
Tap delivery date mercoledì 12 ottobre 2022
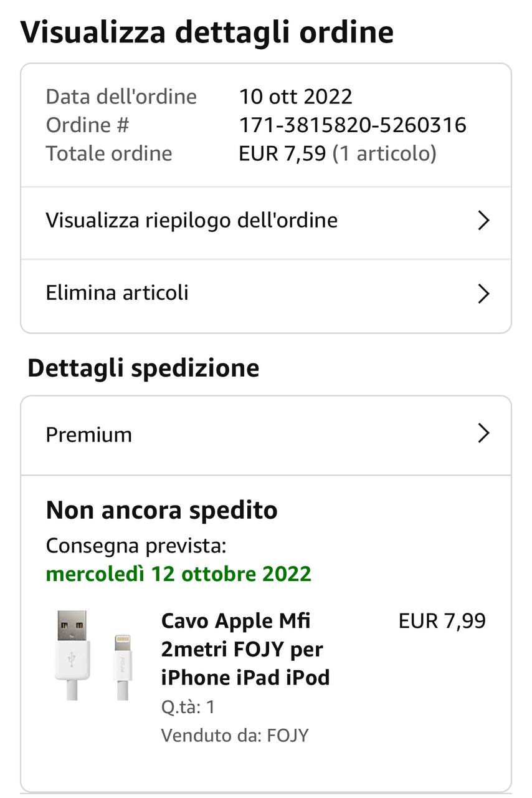click(x=178, y=574)
